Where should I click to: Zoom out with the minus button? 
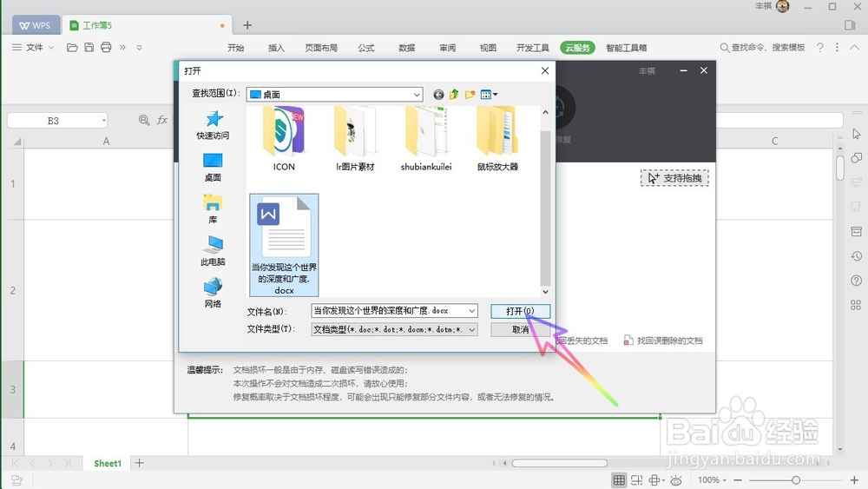click(738, 480)
